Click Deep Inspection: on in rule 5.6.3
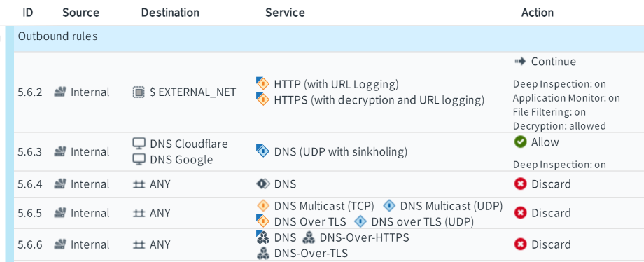644x262 pixels. click(559, 165)
